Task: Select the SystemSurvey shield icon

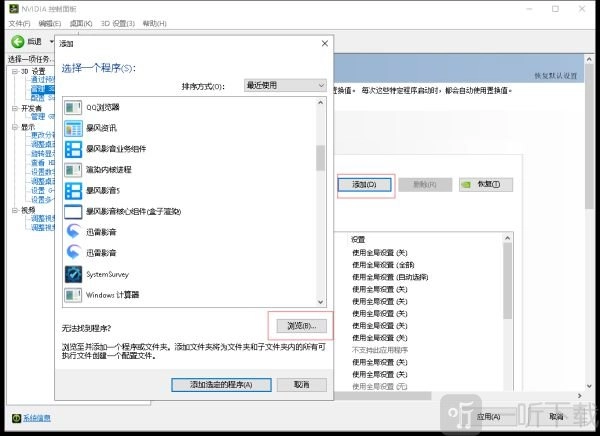Action: [72, 273]
